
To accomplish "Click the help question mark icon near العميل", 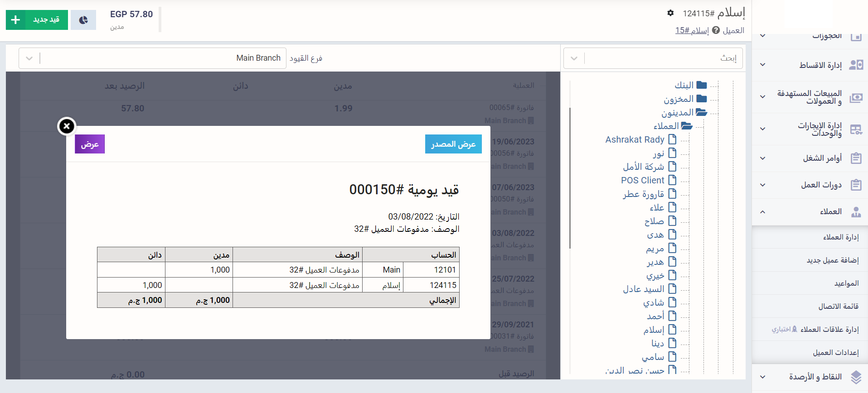I will (x=716, y=30).
